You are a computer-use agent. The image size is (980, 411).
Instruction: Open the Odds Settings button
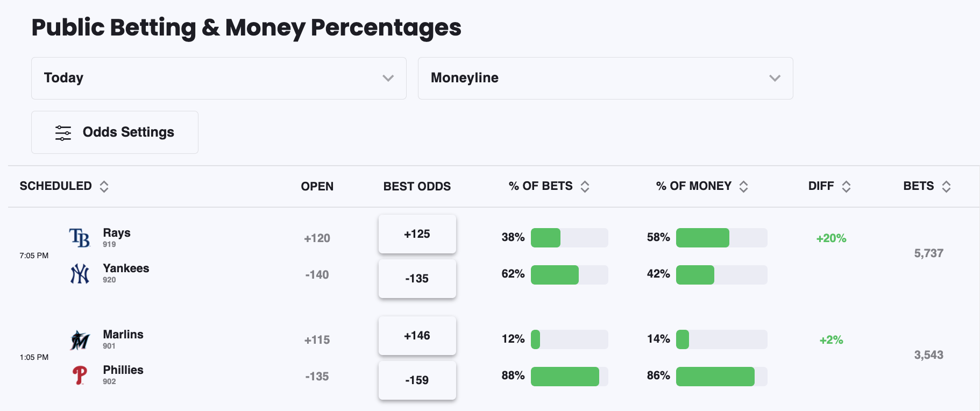pyautogui.click(x=115, y=132)
